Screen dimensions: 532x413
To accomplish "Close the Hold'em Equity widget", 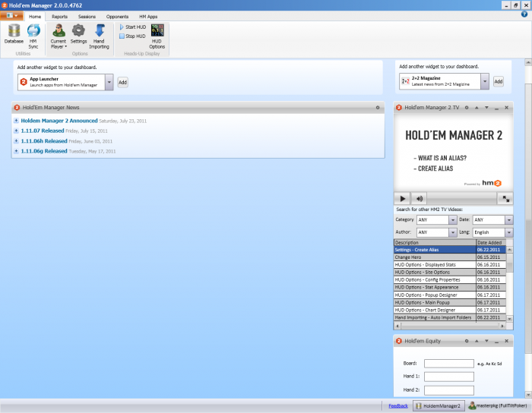I will pyautogui.click(x=507, y=341).
